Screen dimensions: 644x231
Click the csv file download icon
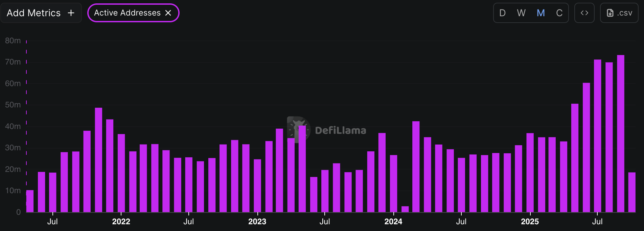point(610,13)
